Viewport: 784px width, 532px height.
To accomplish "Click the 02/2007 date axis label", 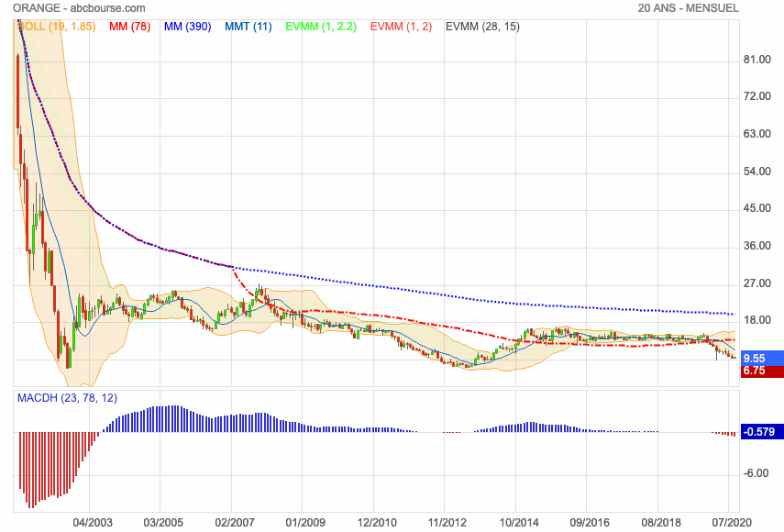I will click(235, 523).
